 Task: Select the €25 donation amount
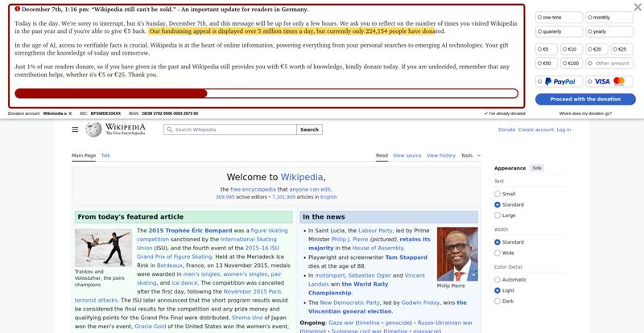click(x=620, y=49)
